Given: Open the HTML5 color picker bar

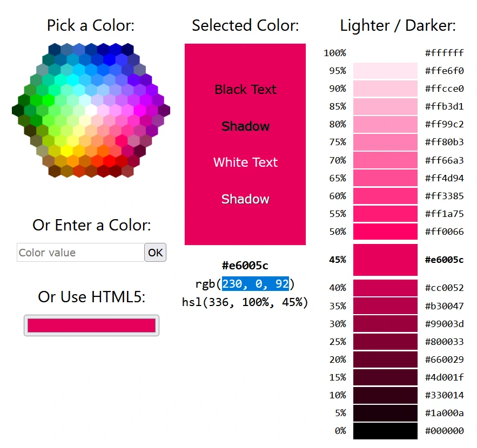Looking at the screenshot, I should pyautogui.click(x=92, y=325).
